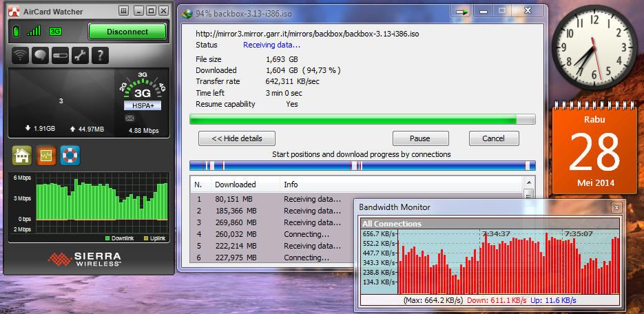Viewport: 644px width, 314px height.
Task: Click the Down: 611.1 KB/s readout
Action: (x=496, y=300)
